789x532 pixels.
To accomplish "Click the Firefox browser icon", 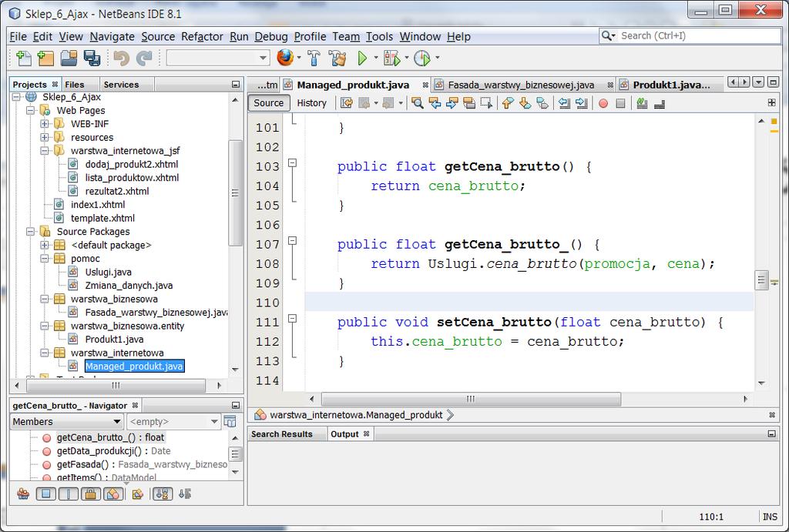I will click(285, 58).
